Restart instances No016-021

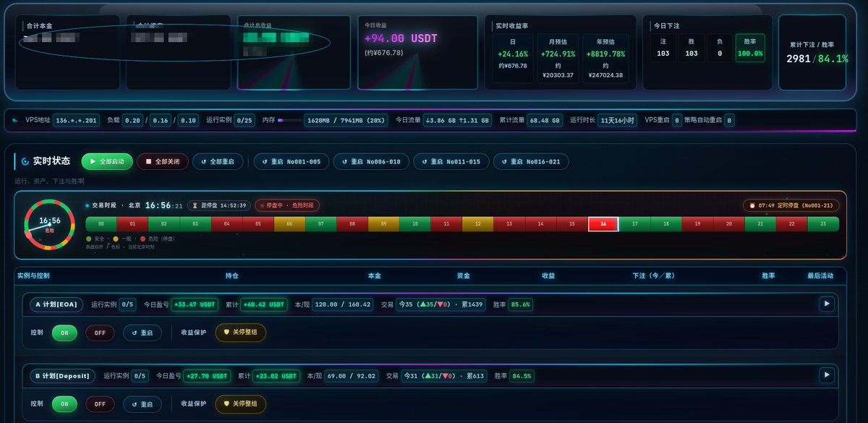(531, 162)
